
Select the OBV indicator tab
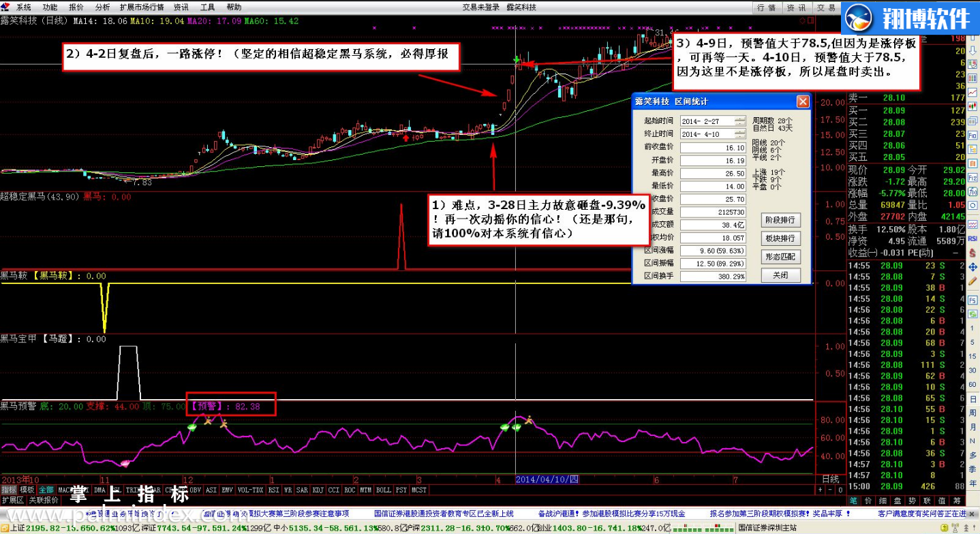click(195, 490)
